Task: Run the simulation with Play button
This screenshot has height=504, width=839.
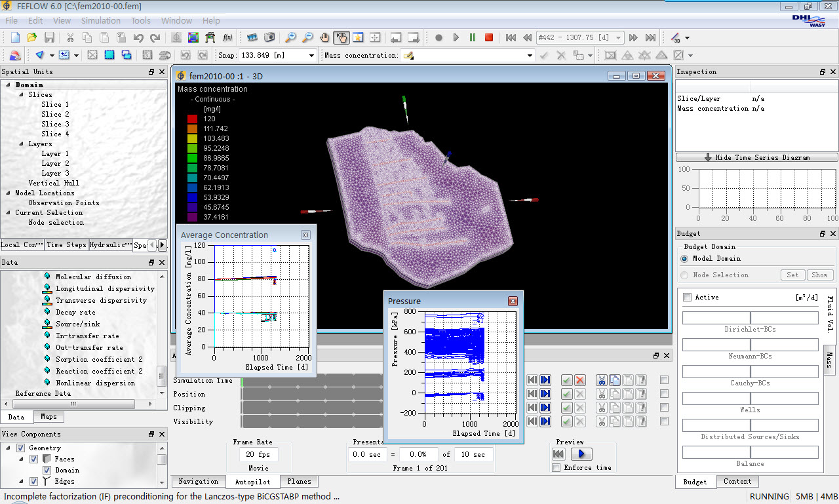Action: (x=456, y=37)
